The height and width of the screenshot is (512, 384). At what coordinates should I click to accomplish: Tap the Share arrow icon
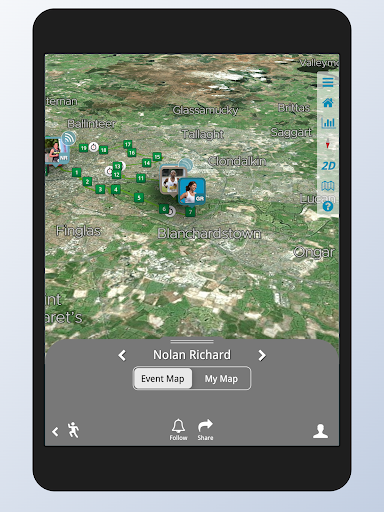point(205,430)
